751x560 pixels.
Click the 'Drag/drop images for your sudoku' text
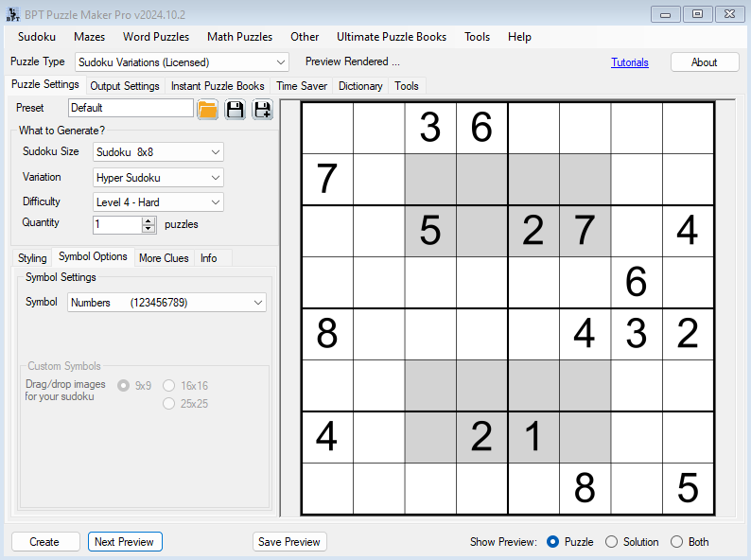click(65, 391)
